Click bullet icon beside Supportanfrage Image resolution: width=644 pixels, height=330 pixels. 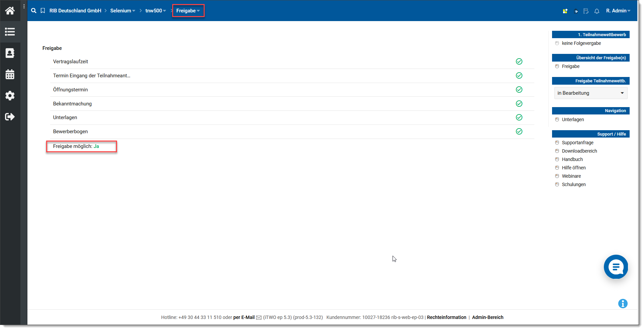click(x=557, y=143)
